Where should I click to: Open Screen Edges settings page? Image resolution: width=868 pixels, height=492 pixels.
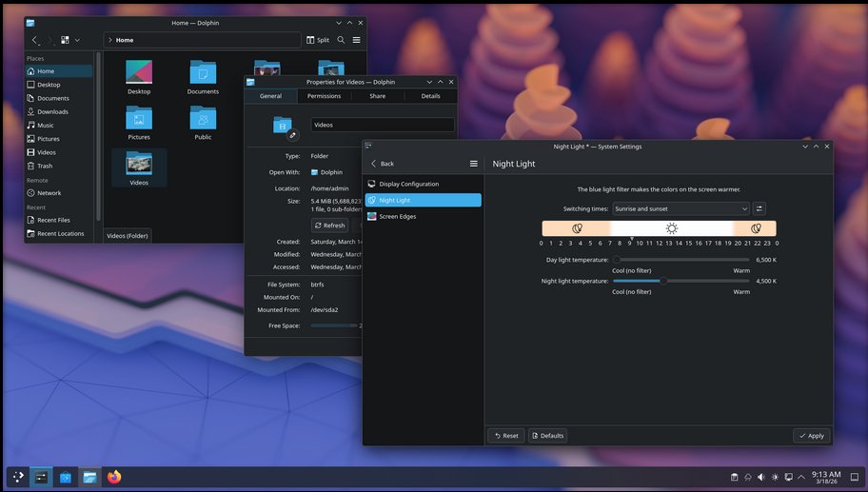(424, 216)
